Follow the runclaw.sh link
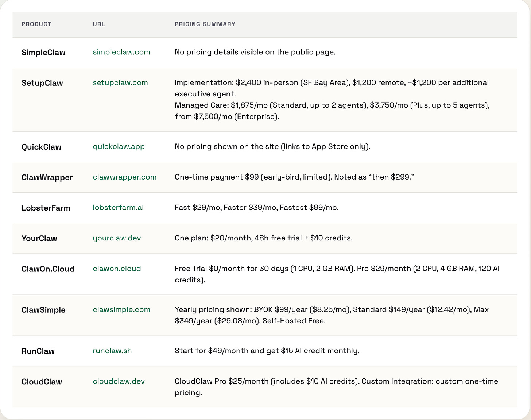This screenshot has height=420, width=531. [112, 351]
